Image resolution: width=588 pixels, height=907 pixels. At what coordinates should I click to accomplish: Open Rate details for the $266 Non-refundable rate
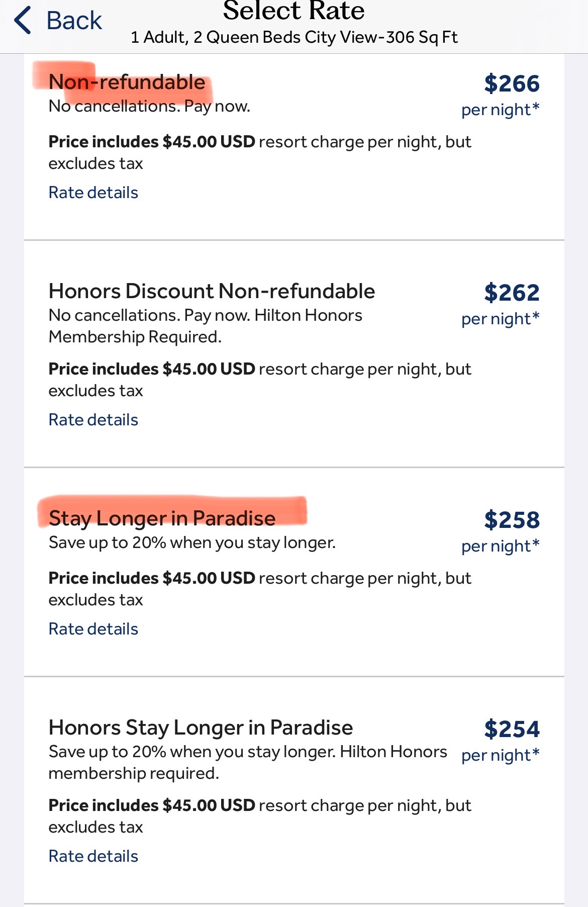tap(93, 193)
